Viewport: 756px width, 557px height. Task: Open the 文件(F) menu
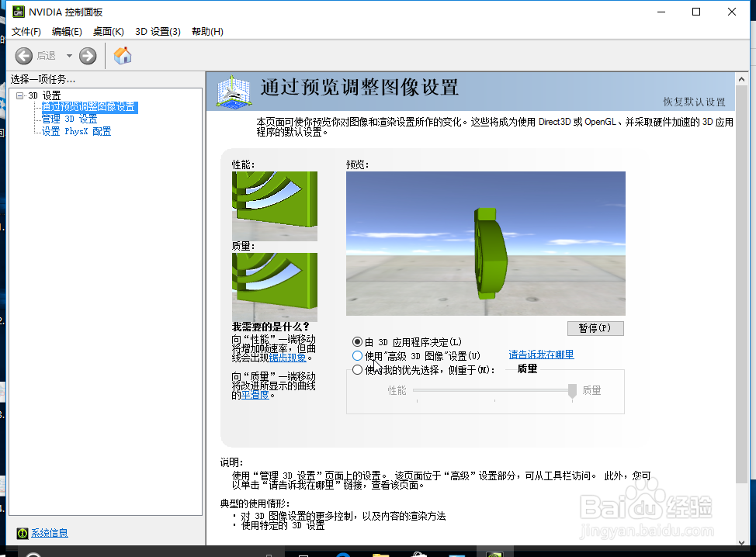click(x=26, y=31)
